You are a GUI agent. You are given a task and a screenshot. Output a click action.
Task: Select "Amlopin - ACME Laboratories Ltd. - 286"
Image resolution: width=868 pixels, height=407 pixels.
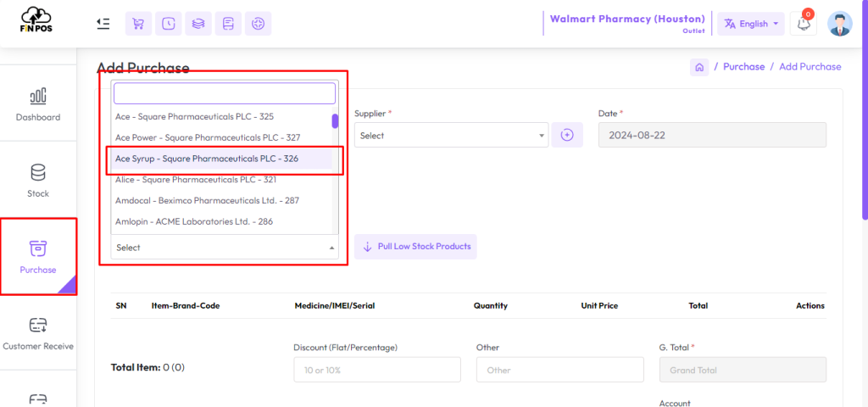tap(221, 221)
